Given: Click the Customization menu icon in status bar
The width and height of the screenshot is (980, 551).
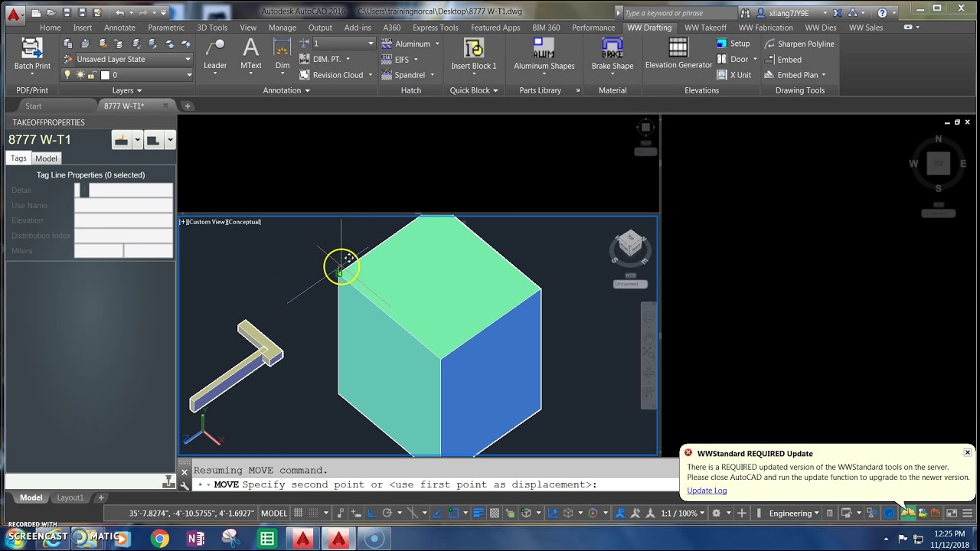Looking at the screenshot, I should click(968, 513).
